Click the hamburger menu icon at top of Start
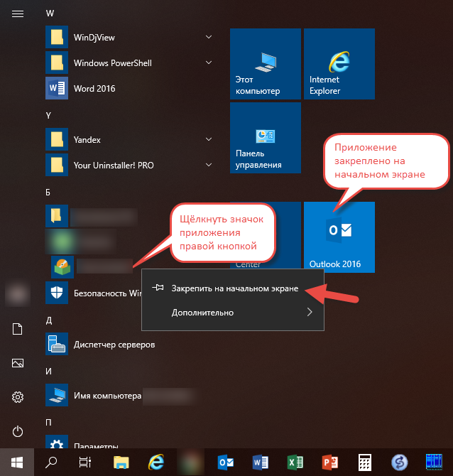This screenshot has width=453, height=476. click(x=18, y=13)
